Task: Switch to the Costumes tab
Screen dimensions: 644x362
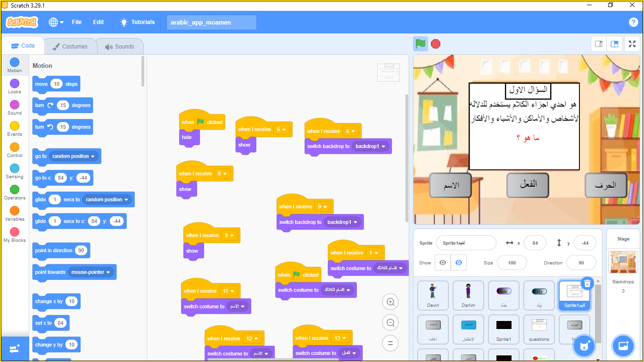Action: (70, 47)
